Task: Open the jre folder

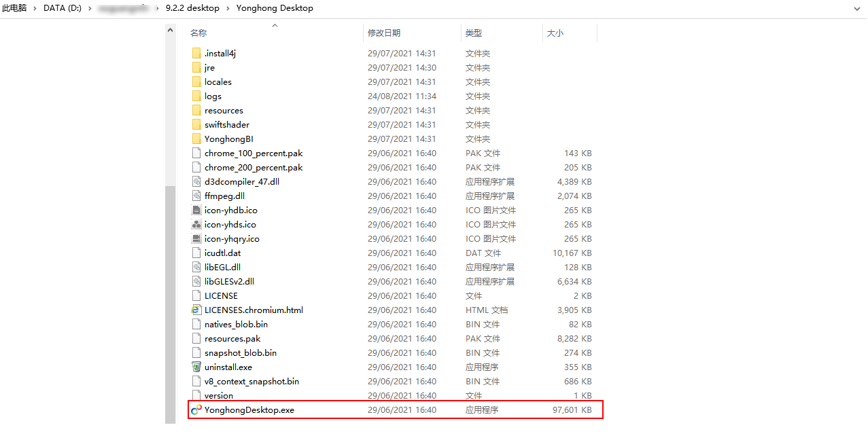Action: 209,67
